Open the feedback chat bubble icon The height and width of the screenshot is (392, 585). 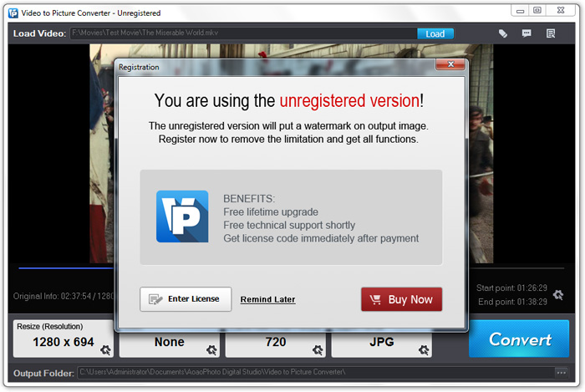pos(526,33)
